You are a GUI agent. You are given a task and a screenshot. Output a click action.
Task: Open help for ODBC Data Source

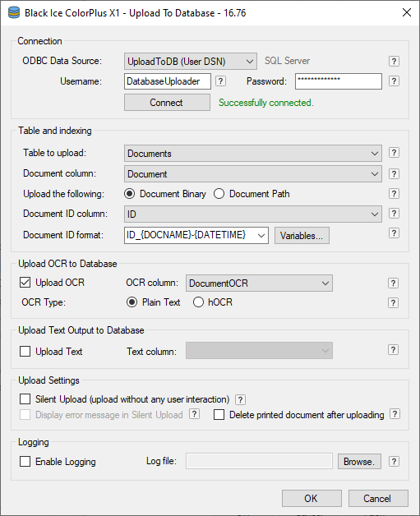(394, 61)
